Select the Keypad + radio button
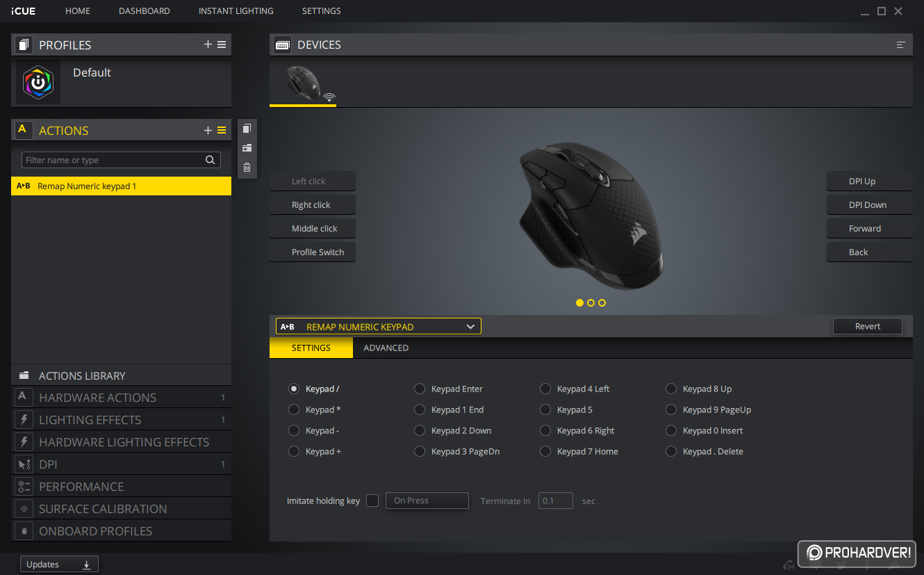The height and width of the screenshot is (575, 924). [x=294, y=451]
